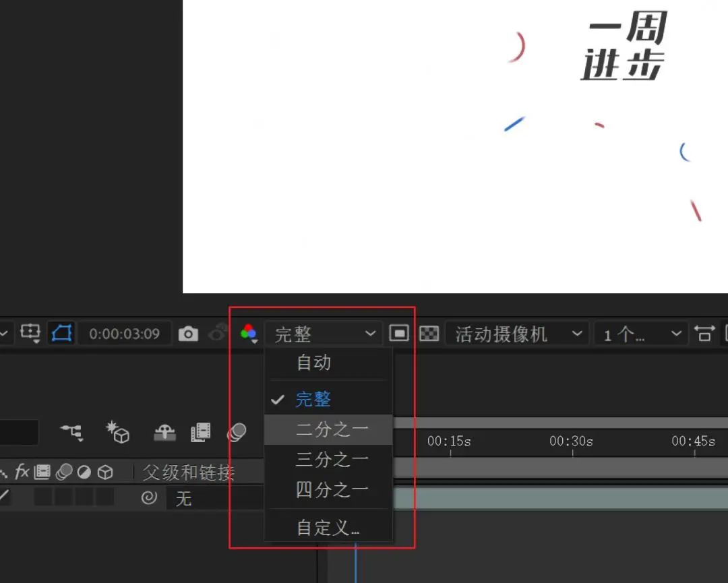Click the 3D Layer cube column icon
The width and height of the screenshot is (728, 583).
click(106, 472)
